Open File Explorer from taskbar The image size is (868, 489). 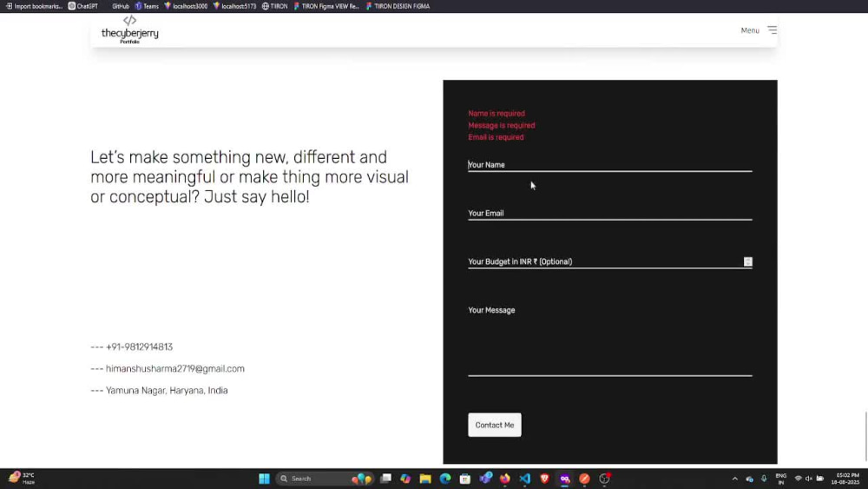coord(425,479)
